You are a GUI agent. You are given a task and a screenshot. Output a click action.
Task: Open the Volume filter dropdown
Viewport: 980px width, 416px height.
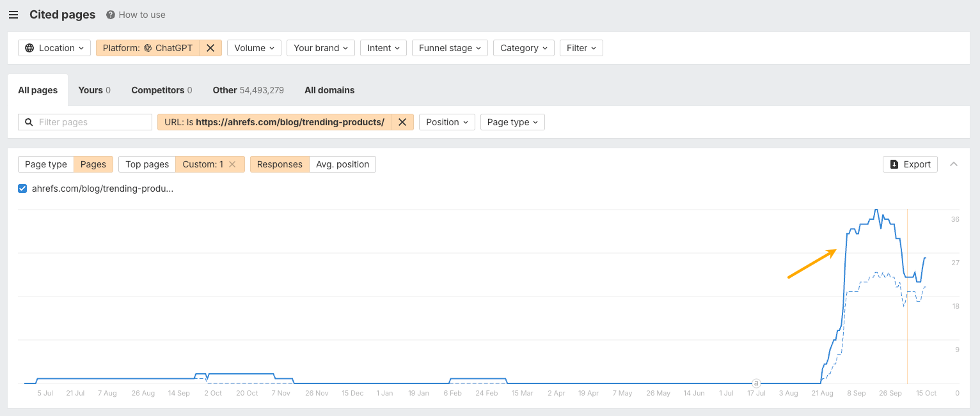tap(254, 48)
